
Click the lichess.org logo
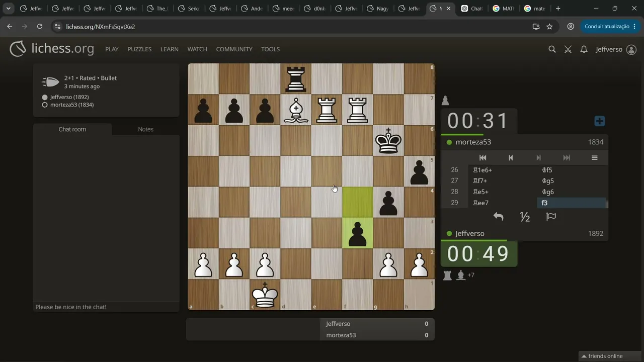point(52,49)
